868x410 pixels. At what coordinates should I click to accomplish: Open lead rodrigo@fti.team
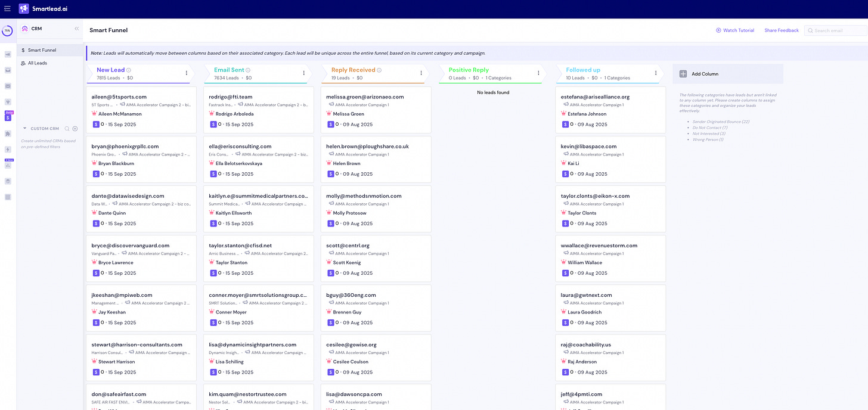click(259, 110)
